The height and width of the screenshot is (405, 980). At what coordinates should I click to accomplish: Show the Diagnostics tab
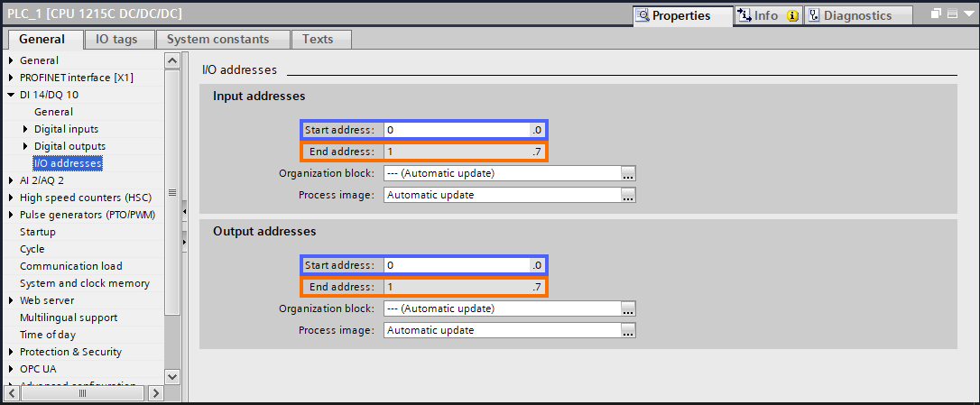click(x=856, y=15)
